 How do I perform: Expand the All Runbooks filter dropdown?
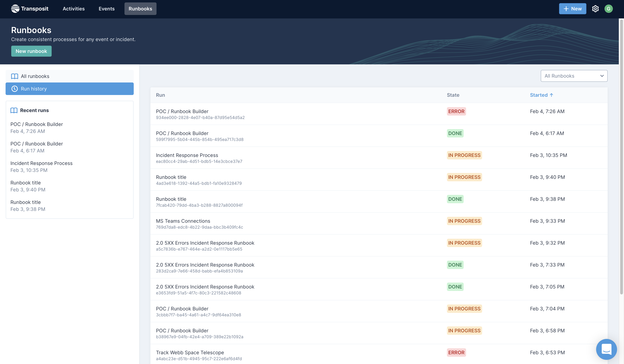coord(574,76)
